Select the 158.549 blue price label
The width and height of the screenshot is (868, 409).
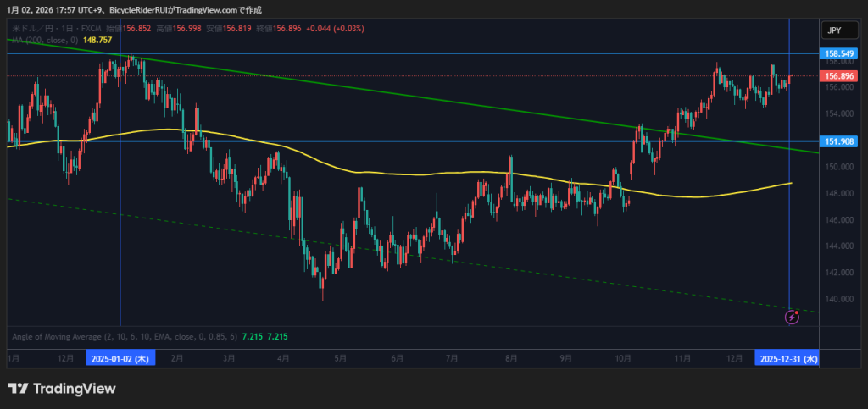(x=838, y=54)
